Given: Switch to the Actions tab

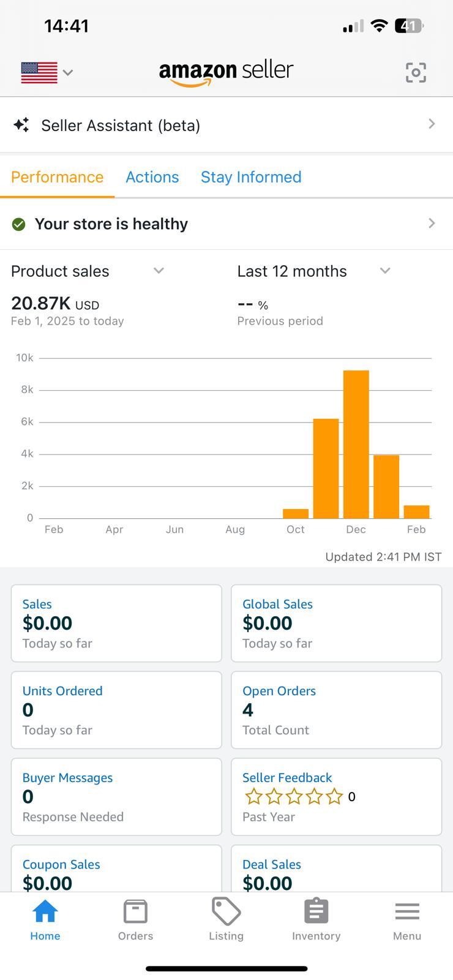Looking at the screenshot, I should pyautogui.click(x=152, y=177).
